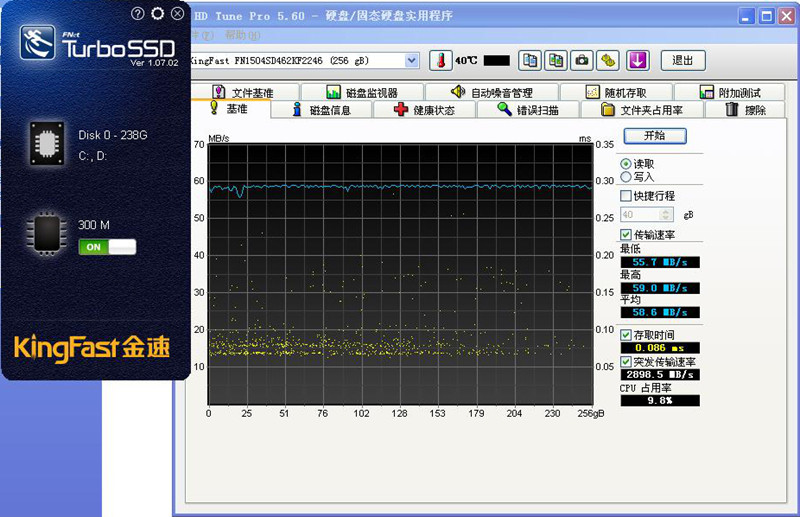The height and width of the screenshot is (517, 800).
Task: Open HD Tune options wrench icon
Action: point(608,60)
